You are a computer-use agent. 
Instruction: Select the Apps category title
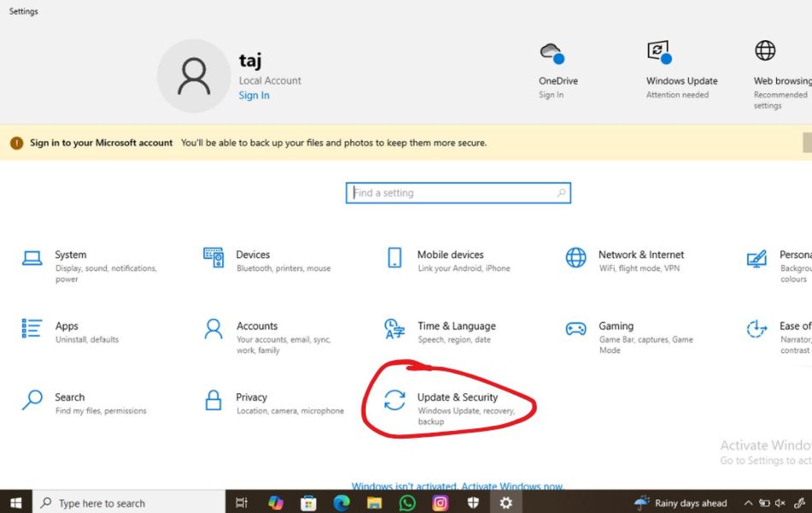pos(67,326)
